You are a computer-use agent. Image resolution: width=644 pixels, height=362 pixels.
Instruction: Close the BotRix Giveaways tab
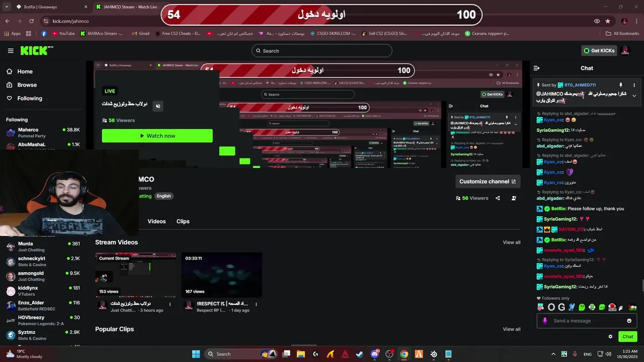(86, 7)
